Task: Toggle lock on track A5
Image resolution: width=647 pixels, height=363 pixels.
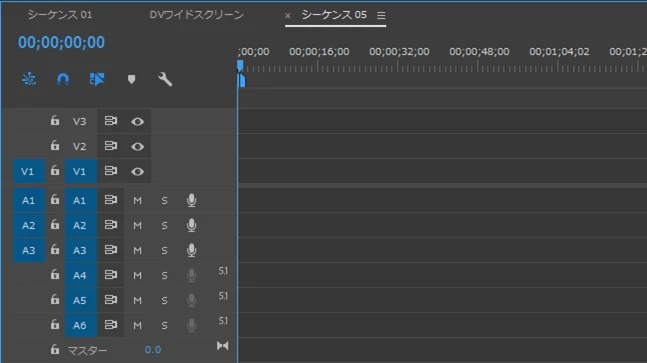Action: [x=55, y=299]
